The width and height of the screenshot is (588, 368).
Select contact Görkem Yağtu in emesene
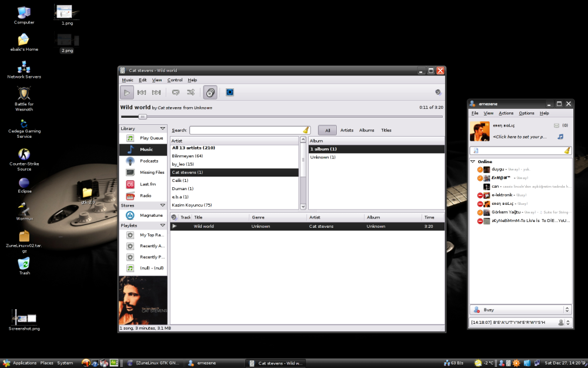coord(521,213)
